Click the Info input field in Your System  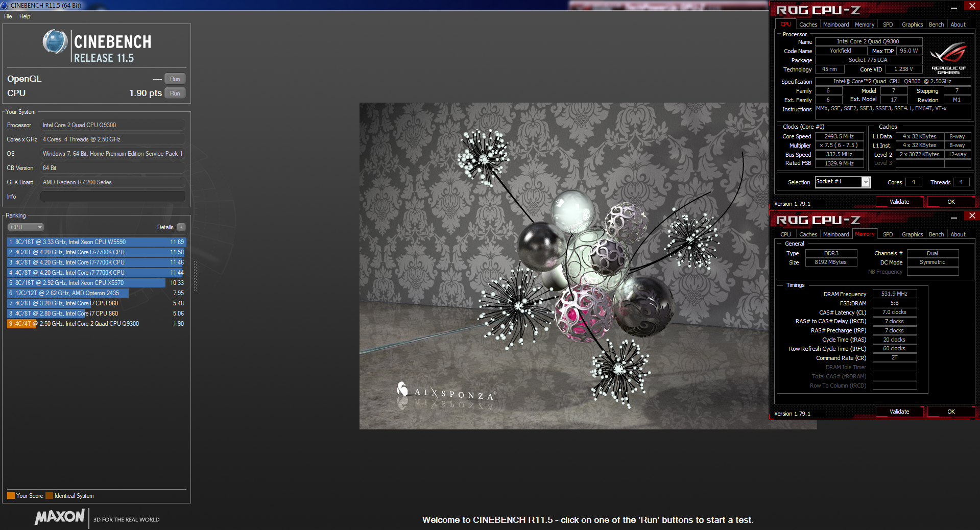(112, 197)
